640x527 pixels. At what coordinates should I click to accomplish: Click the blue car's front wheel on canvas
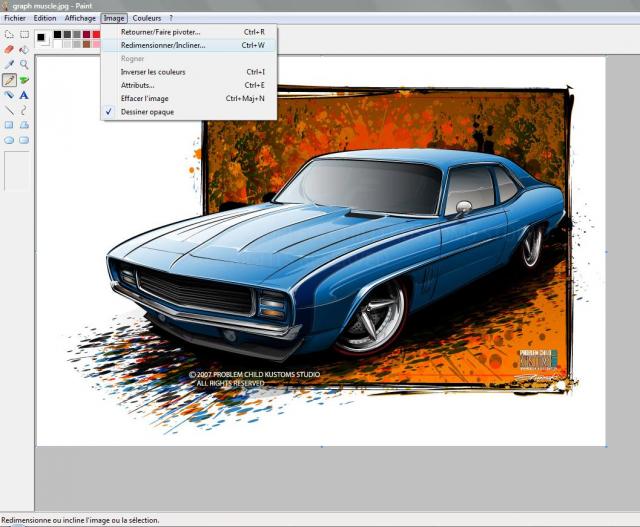[x=372, y=318]
